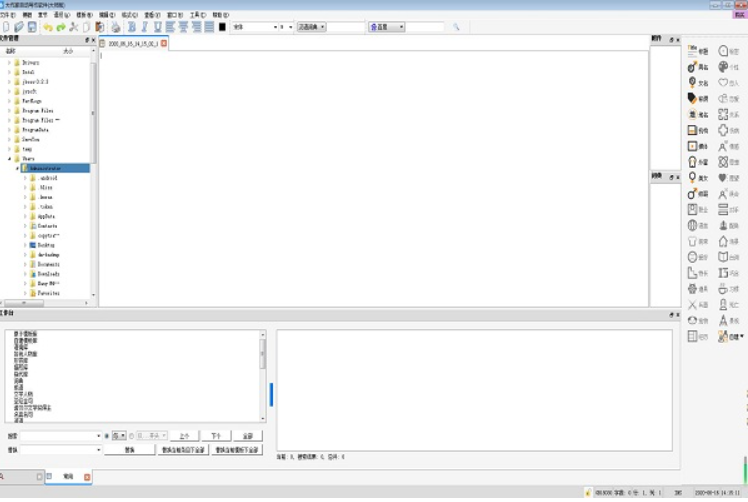Collapse the Users folder in tree
This screenshot has height=502, width=748.
pos(9,158)
